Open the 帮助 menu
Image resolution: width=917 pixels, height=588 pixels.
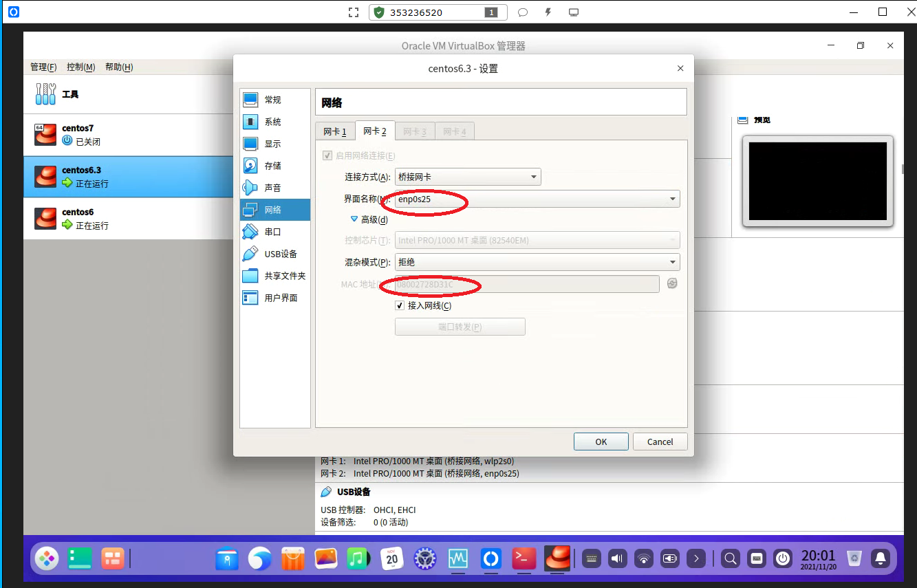pyautogui.click(x=119, y=67)
